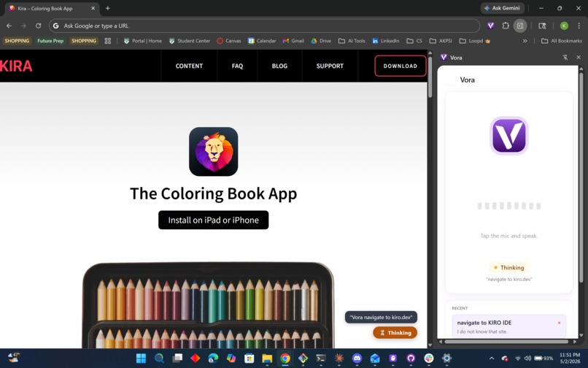This screenshot has width=588, height=368.
Task: Close the Vora side panel
Action: (x=579, y=57)
